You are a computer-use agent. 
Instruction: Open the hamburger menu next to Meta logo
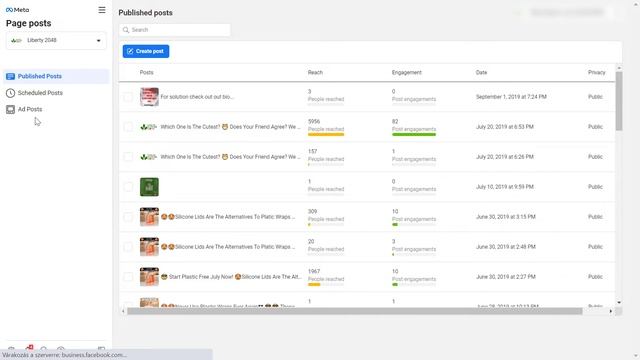pos(102,10)
